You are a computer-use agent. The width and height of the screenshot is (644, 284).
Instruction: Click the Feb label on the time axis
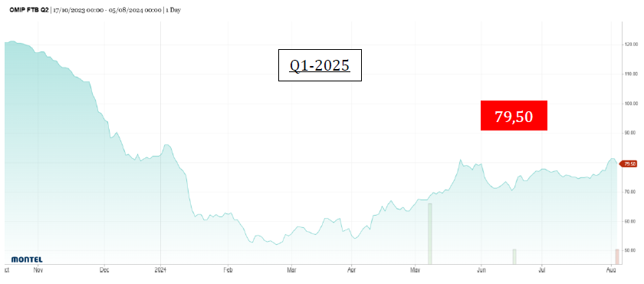point(228,270)
